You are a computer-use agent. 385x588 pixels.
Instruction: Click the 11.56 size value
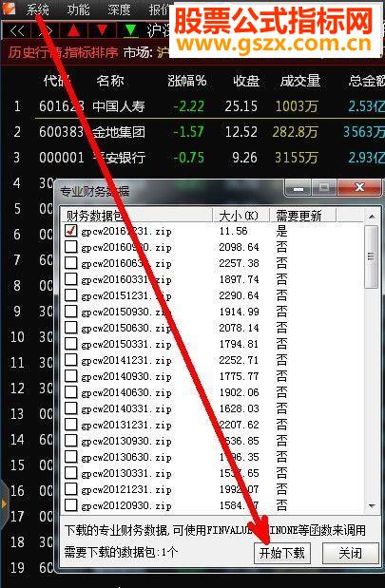(234, 231)
